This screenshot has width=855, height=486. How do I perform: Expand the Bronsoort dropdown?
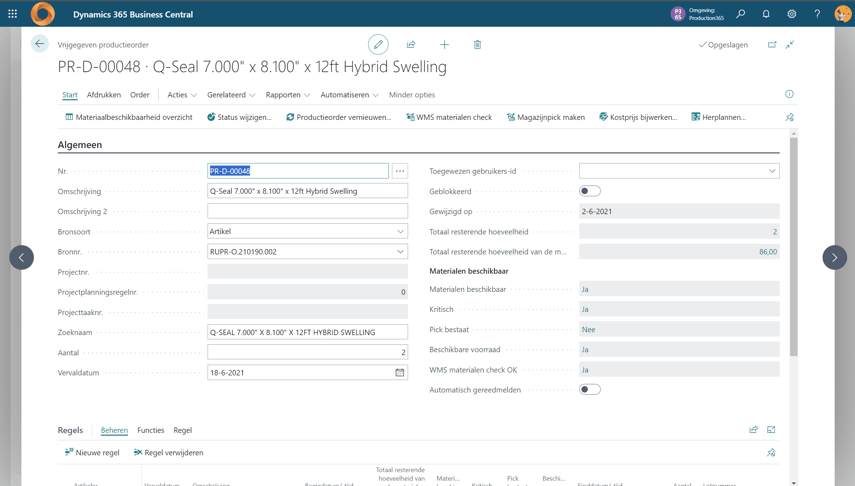click(x=400, y=231)
